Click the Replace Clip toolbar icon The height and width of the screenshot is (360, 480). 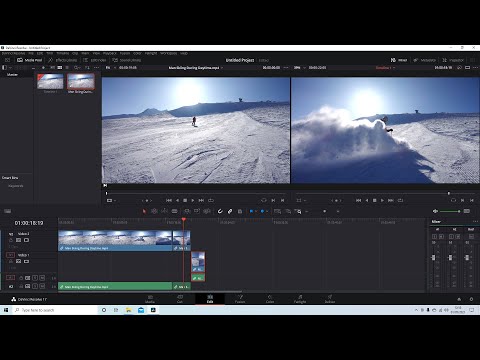tap(207, 211)
